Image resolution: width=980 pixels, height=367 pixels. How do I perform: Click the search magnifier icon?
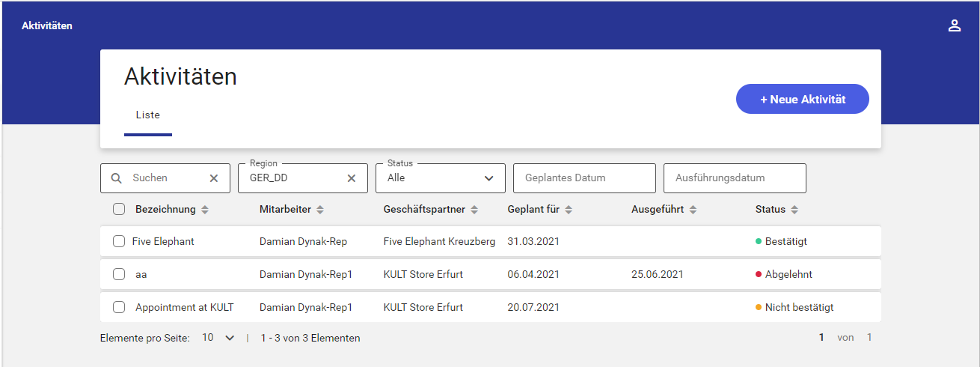[116, 178]
